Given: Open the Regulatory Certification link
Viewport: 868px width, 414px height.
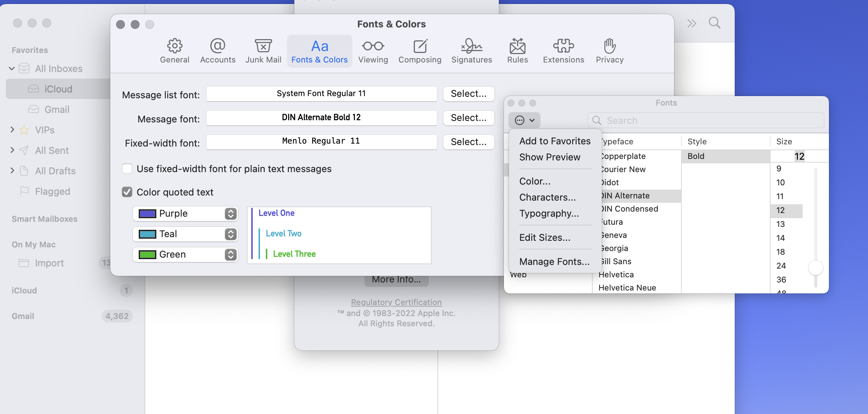Looking at the screenshot, I should click(x=396, y=302).
